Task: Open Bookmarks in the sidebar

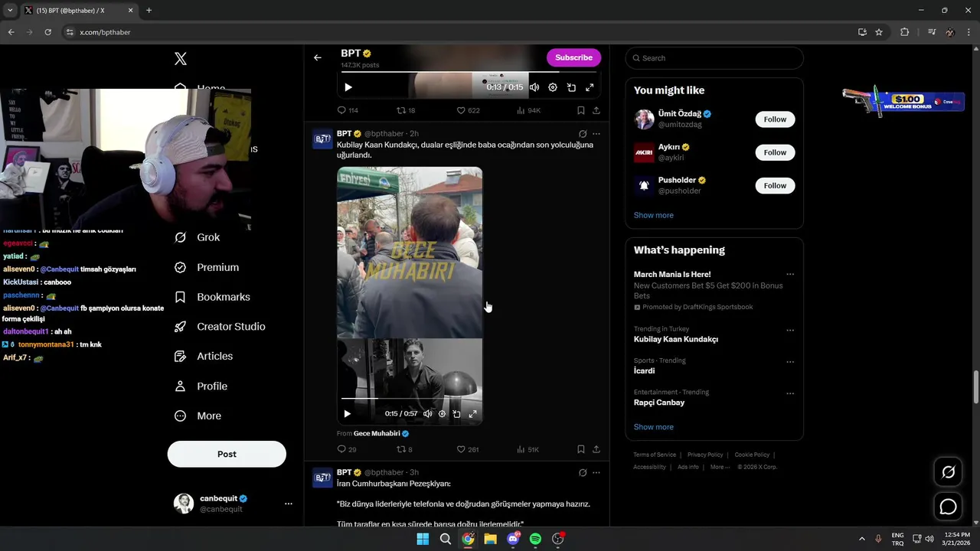Action: [x=212, y=297]
